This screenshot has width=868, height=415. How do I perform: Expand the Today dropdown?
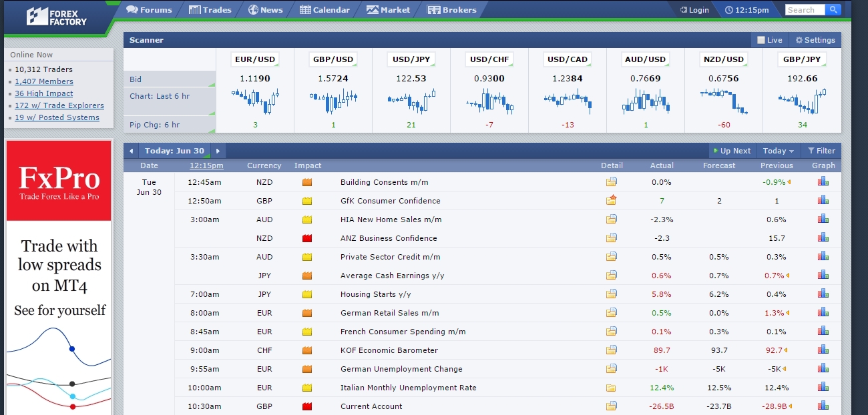coord(779,151)
